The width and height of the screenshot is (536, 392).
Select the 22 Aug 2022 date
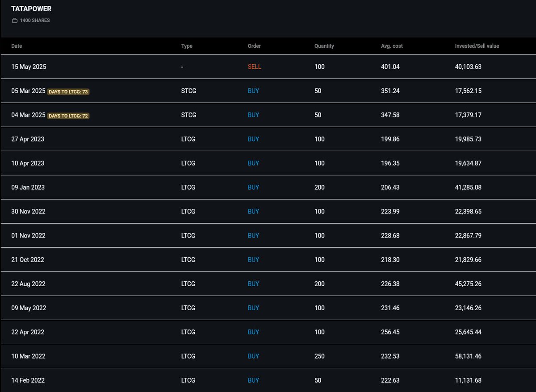click(x=28, y=284)
